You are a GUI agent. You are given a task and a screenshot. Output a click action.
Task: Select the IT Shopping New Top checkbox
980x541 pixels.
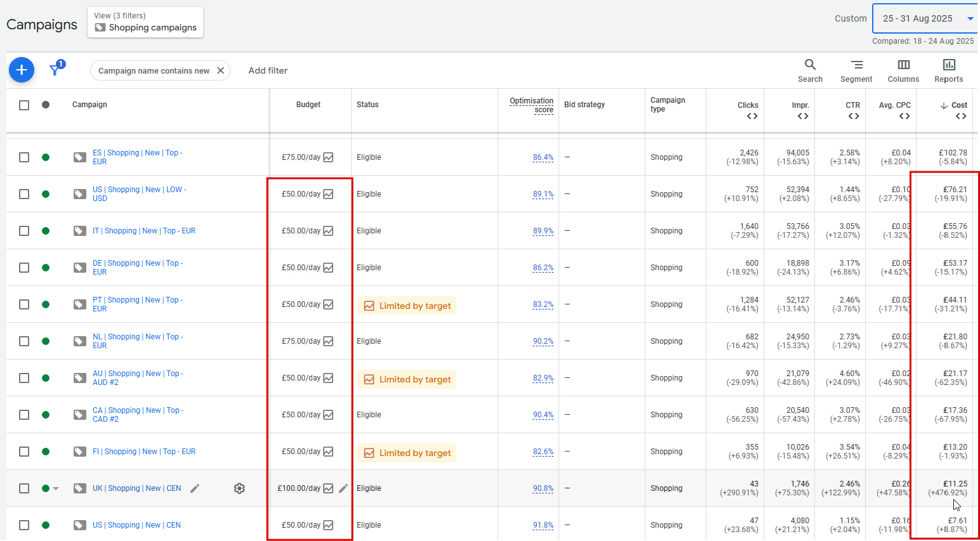click(24, 231)
